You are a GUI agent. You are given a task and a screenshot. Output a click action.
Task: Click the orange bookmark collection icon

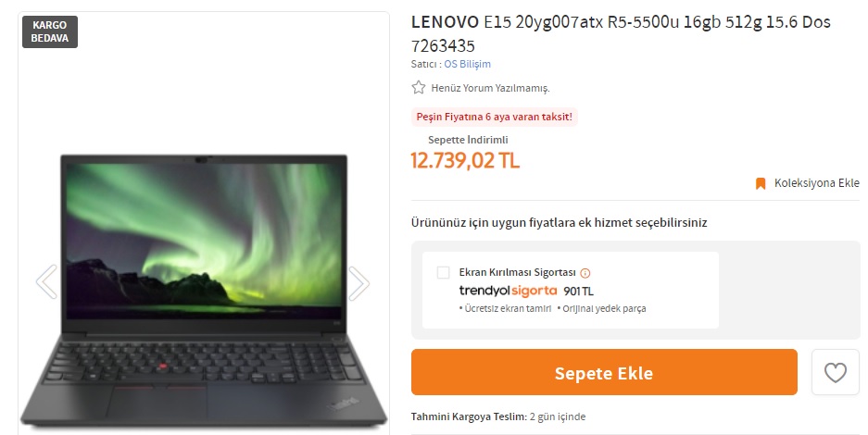[x=761, y=183]
